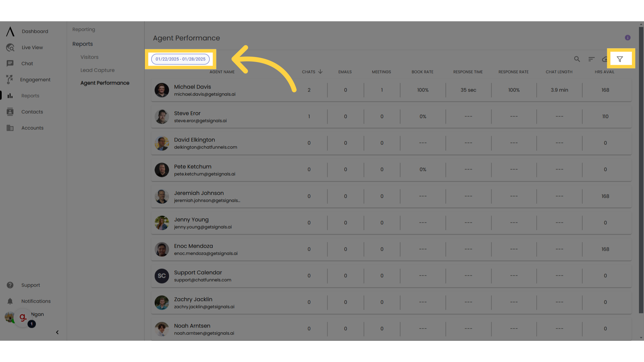Click the filter icon in top right
This screenshot has height=362, width=644.
click(620, 59)
